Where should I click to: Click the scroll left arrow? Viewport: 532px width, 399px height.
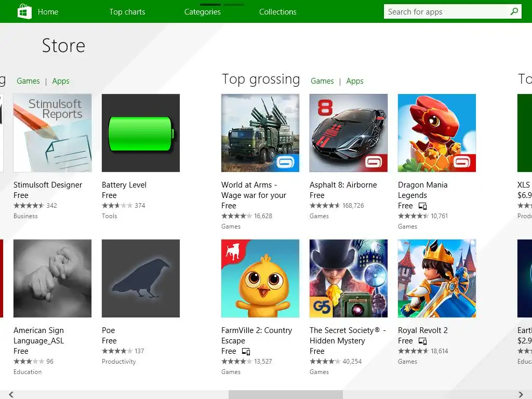[x=11, y=394]
